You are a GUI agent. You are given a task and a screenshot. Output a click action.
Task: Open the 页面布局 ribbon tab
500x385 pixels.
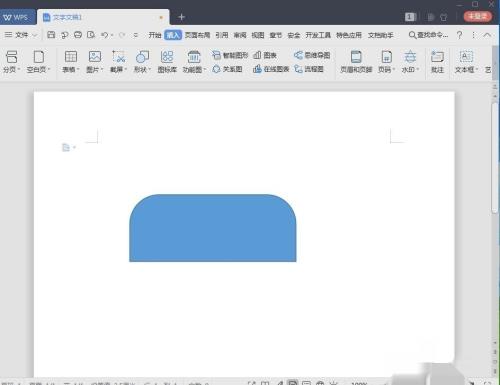point(198,35)
